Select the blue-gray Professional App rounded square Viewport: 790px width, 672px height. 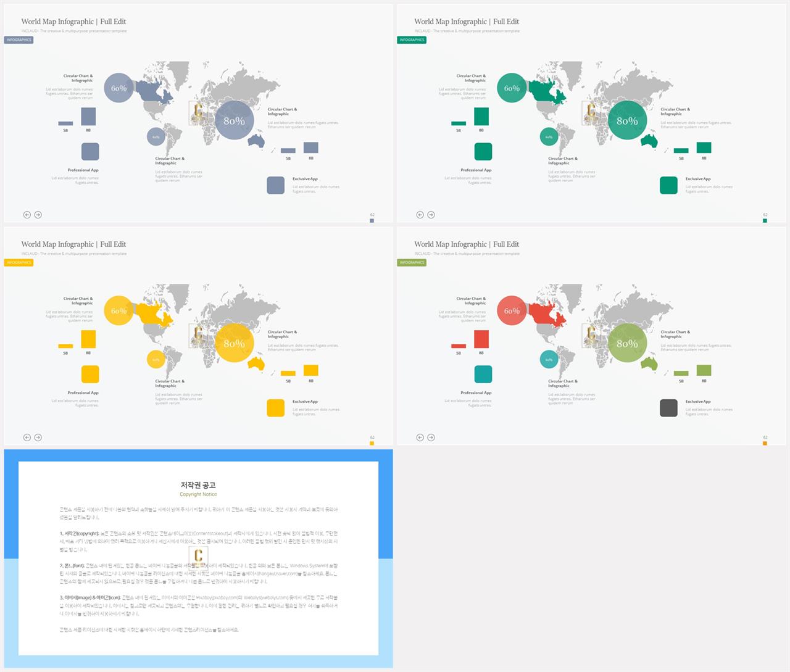click(x=90, y=152)
